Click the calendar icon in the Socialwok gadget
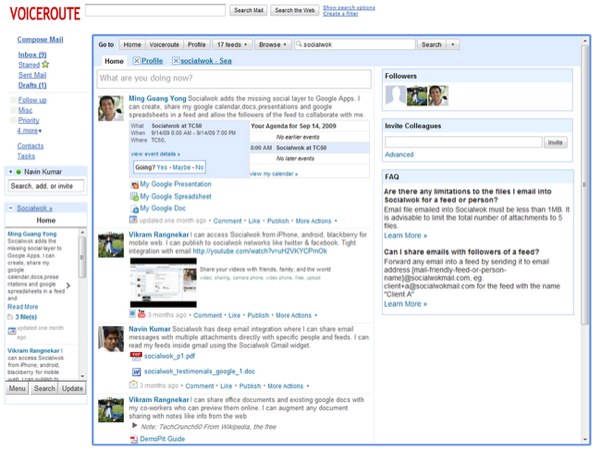 12,331
